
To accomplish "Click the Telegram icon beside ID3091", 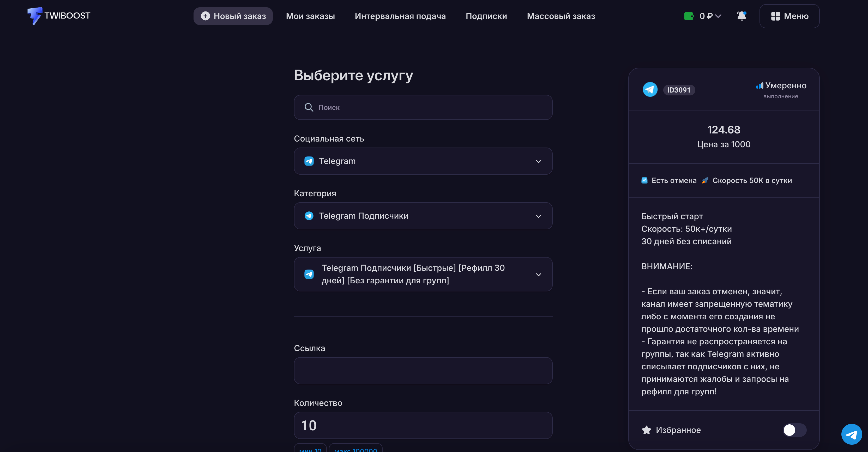I will (x=650, y=90).
